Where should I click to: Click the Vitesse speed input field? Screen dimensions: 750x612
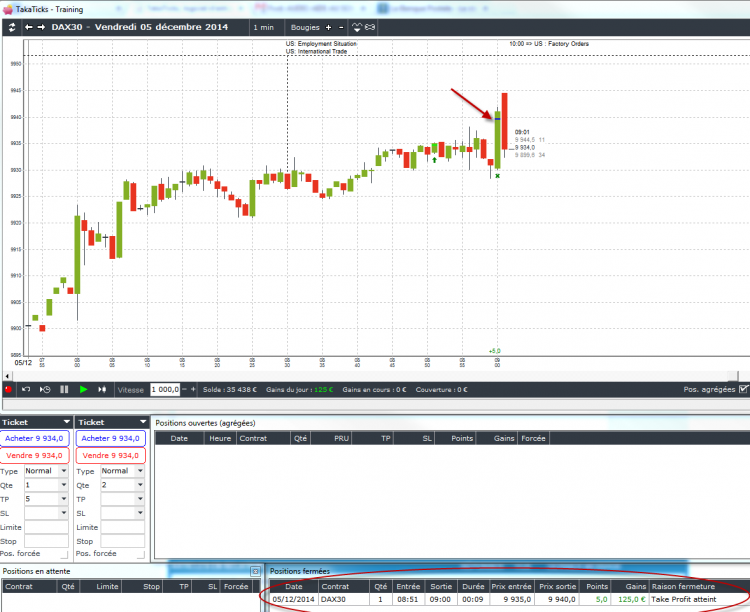(x=165, y=389)
